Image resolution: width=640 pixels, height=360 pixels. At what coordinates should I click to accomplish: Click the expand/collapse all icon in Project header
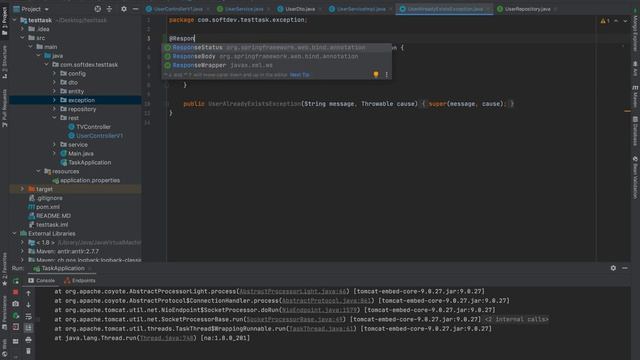point(109,9)
